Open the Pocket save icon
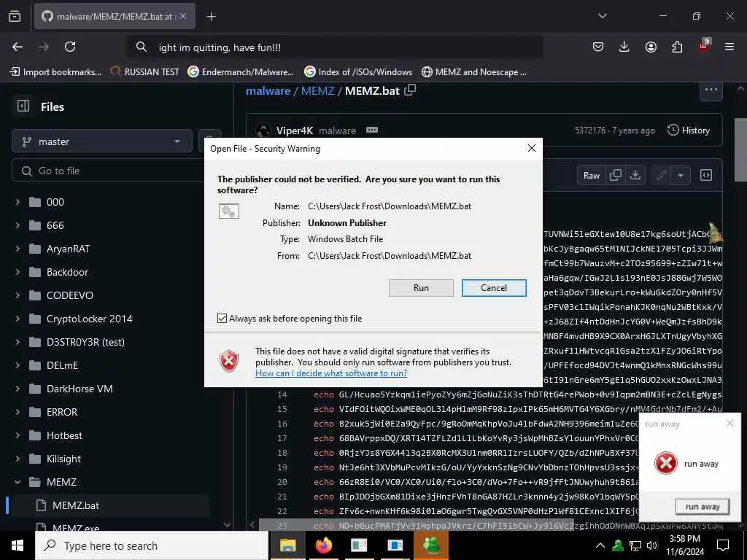747x560 pixels. 598,47
